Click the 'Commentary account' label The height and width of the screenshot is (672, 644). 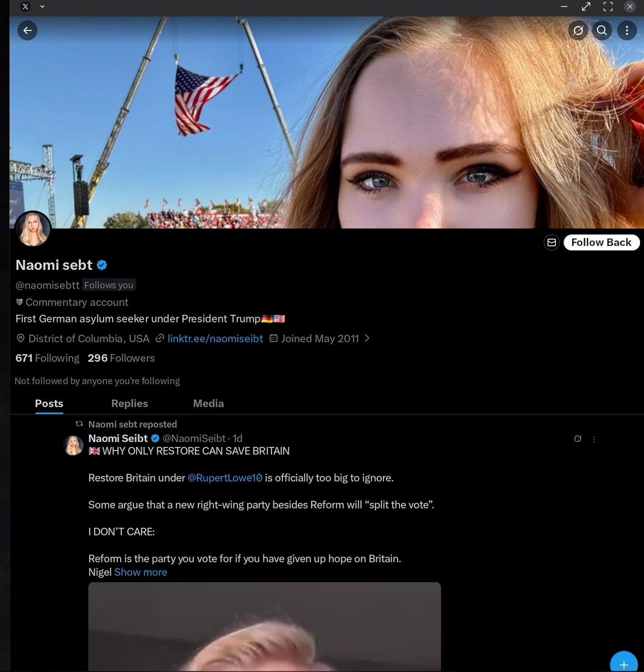[77, 302]
